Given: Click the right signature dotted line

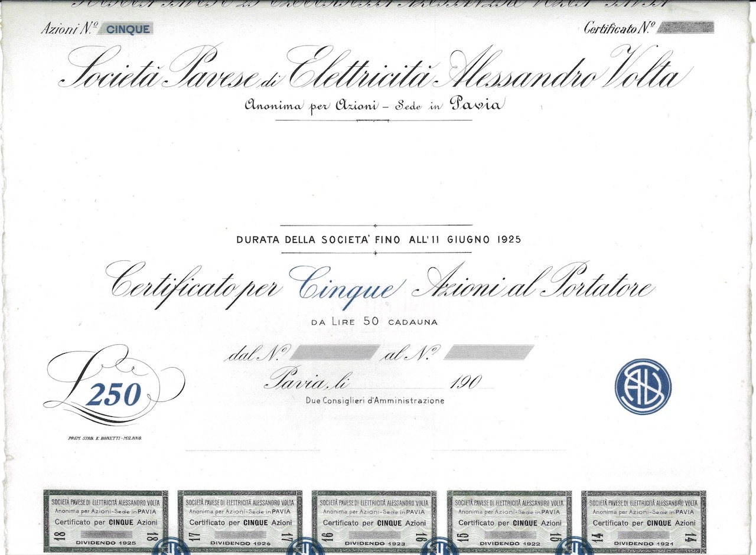Looking at the screenshot, I should (498, 450).
